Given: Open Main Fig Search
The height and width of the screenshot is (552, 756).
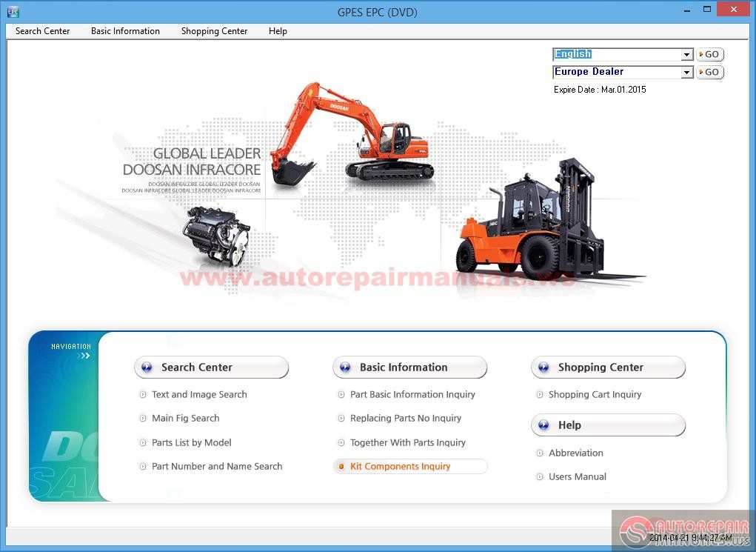Looking at the screenshot, I should (x=186, y=419).
